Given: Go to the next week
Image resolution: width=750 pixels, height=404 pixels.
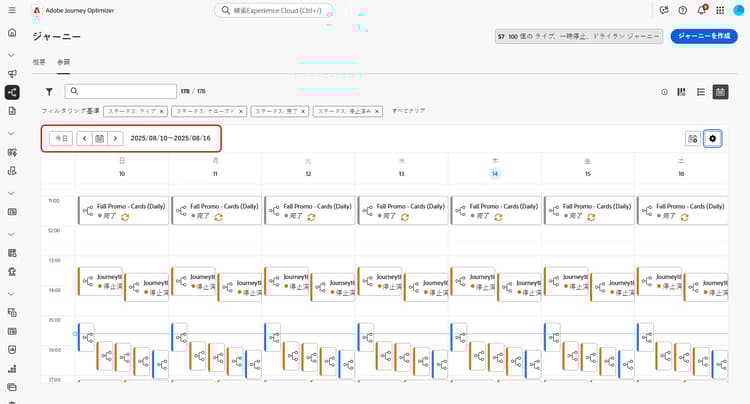Looking at the screenshot, I should pyautogui.click(x=115, y=138).
